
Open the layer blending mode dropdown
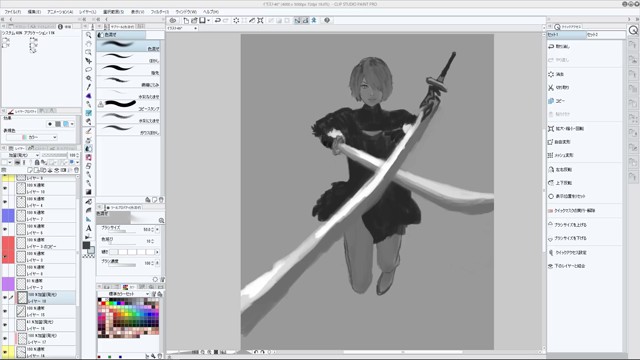pyautogui.click(x=20, y=155)
